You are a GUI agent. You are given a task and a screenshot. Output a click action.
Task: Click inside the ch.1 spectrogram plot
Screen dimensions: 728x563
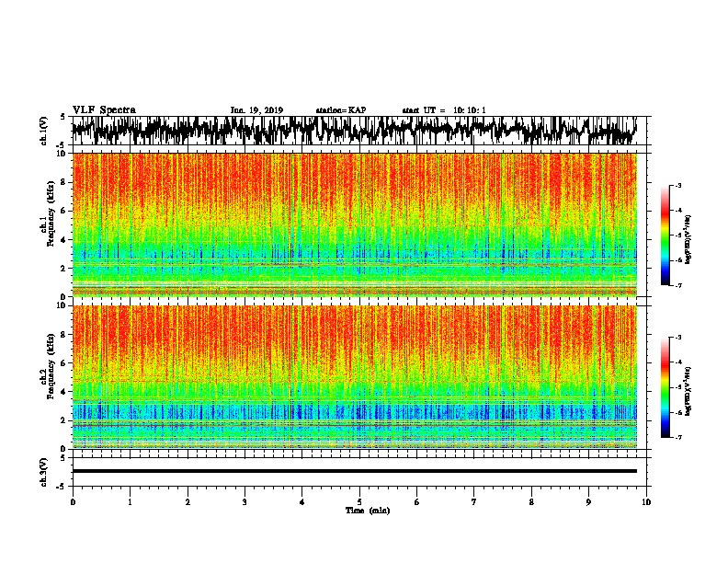tap(355, 224)
